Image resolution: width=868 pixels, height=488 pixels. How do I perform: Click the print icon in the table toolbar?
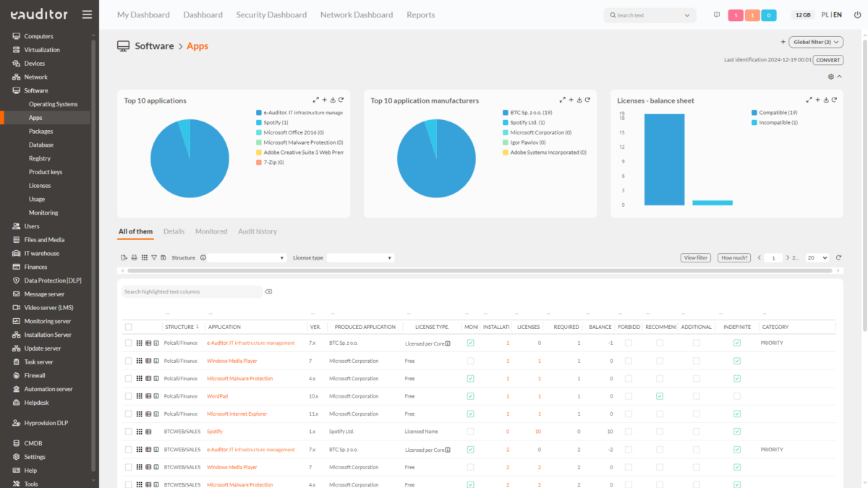tap(134, 257)
